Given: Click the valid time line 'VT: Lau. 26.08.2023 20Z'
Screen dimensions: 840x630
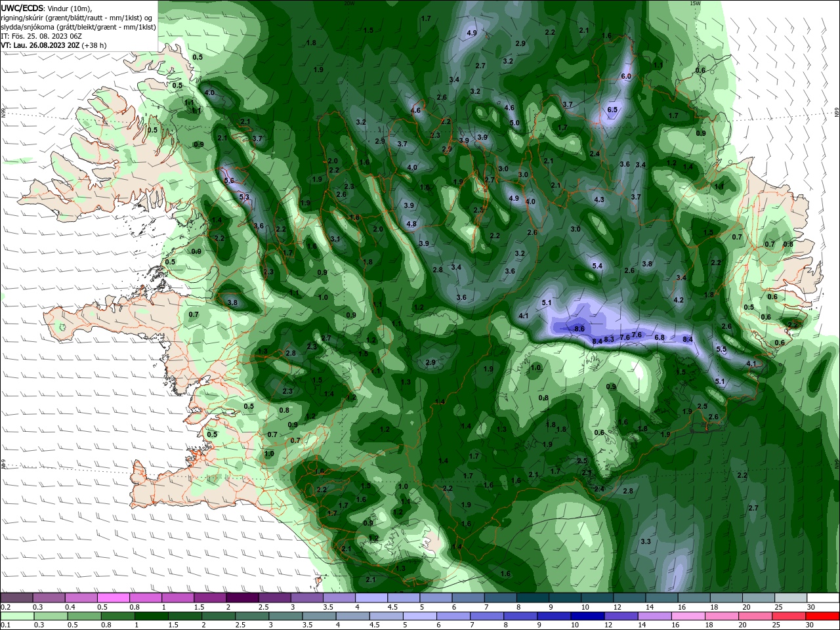Looking at the screenshot, I should [x=41, y=45].
